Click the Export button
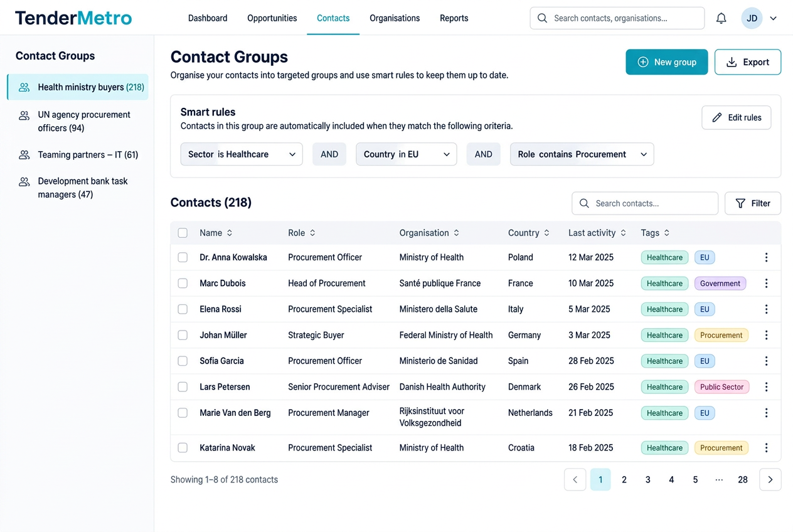 click(748, 62)
